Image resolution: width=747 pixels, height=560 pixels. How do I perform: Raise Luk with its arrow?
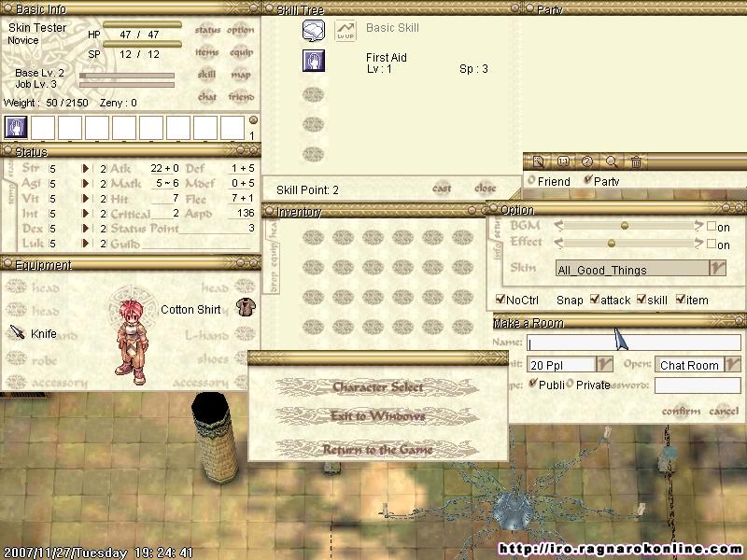coord(85,244)
